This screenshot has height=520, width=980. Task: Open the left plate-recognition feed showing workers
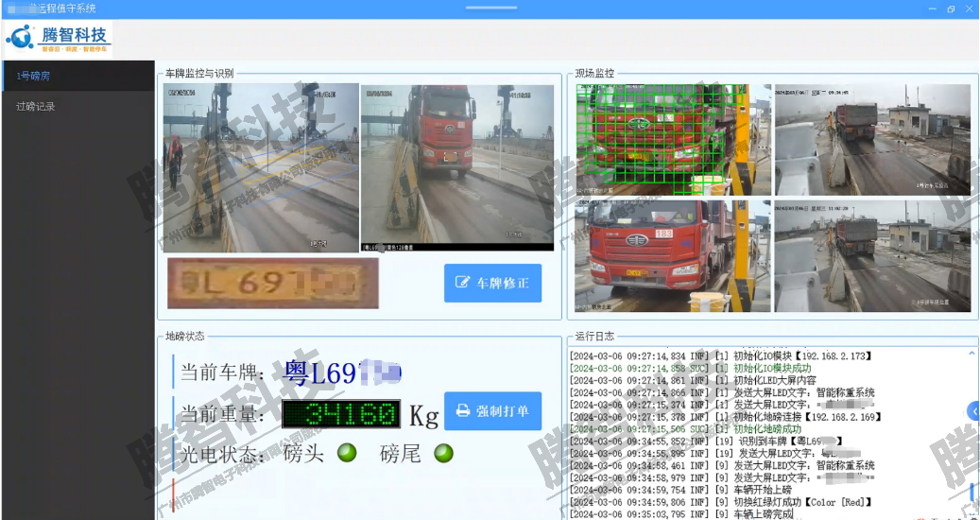(x=261, y=167)
